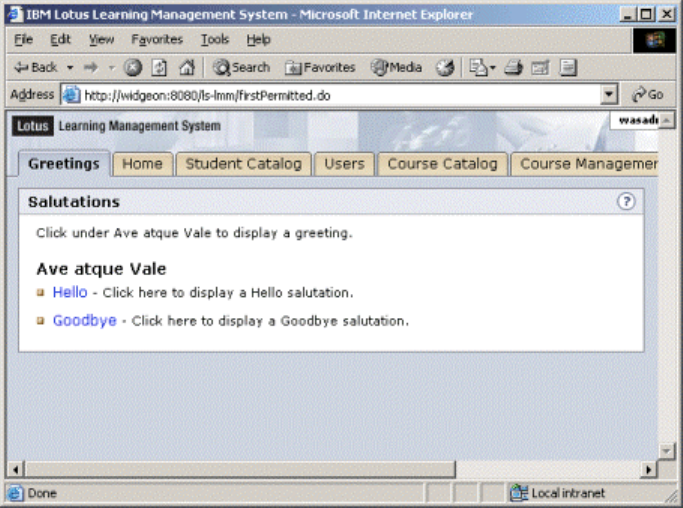Click the horizontal scrollbar left arrow
The height and width of the screenshot is (508, 683).
point(15,470)
